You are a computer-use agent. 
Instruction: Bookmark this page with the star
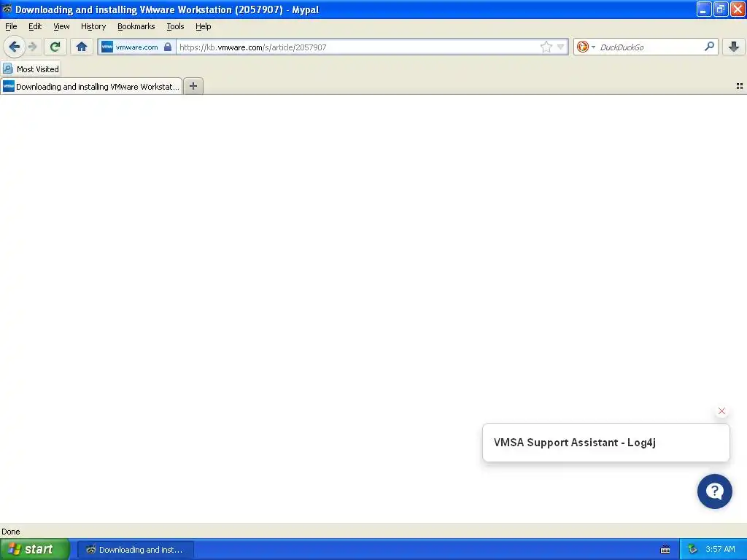click(546, 47)
